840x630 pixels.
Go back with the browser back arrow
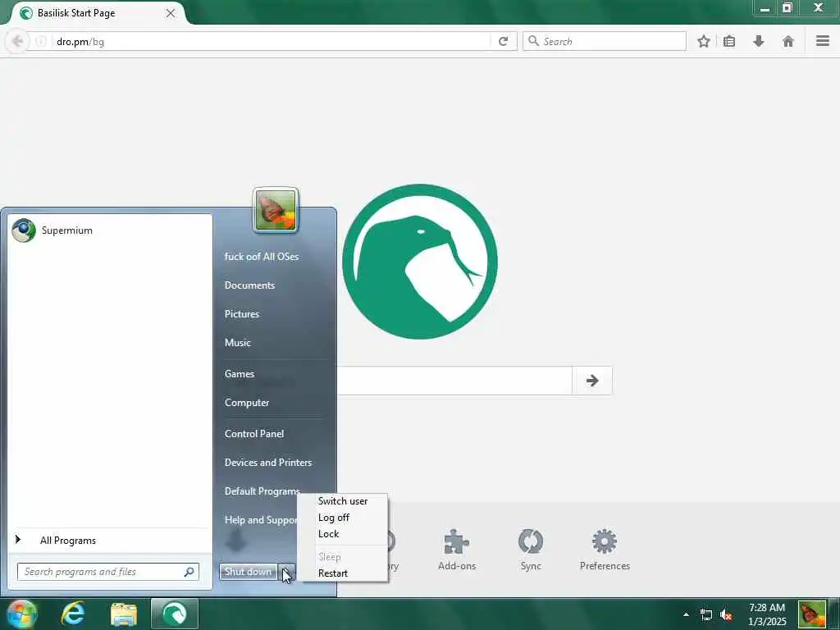click(x=17, y=41)
